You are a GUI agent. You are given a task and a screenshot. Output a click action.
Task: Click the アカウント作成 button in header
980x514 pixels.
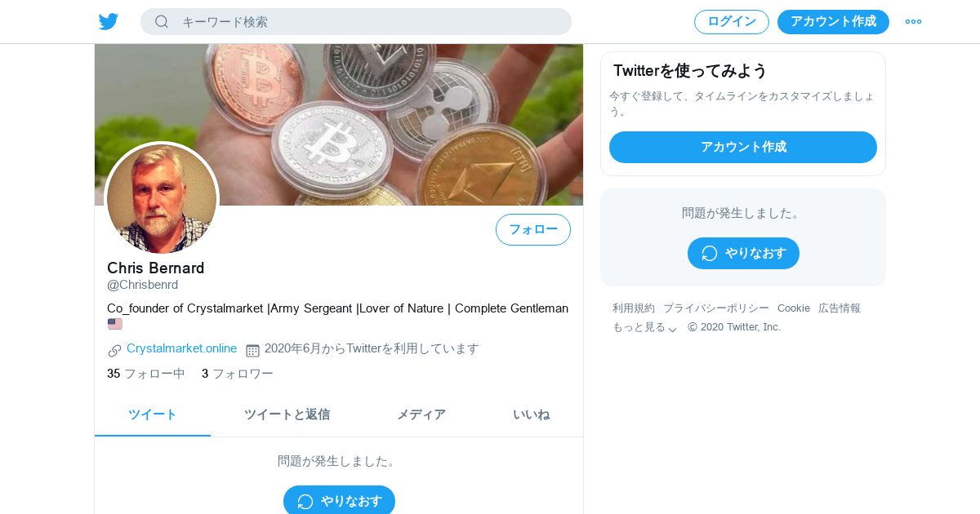(833, 22)
